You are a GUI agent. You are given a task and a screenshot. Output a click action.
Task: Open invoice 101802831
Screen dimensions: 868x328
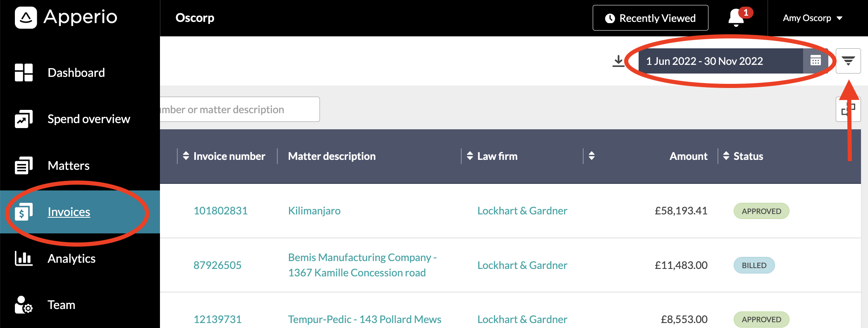[221, 211]
